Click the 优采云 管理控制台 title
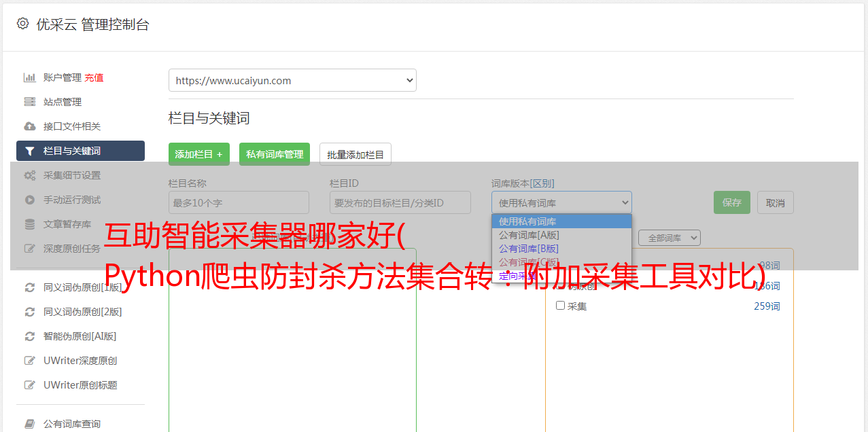Viewport: 868px width, 432px height. (92, 24)
